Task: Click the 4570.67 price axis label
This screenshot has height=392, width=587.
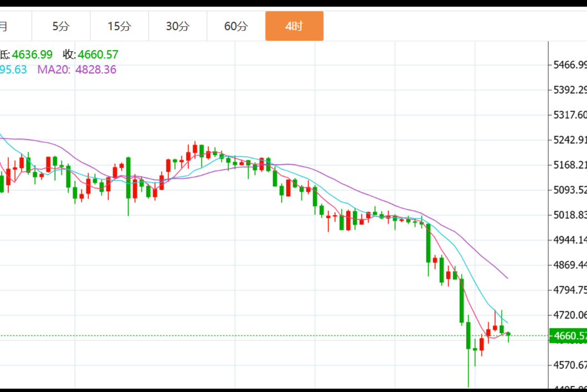Action: [570, 365]
